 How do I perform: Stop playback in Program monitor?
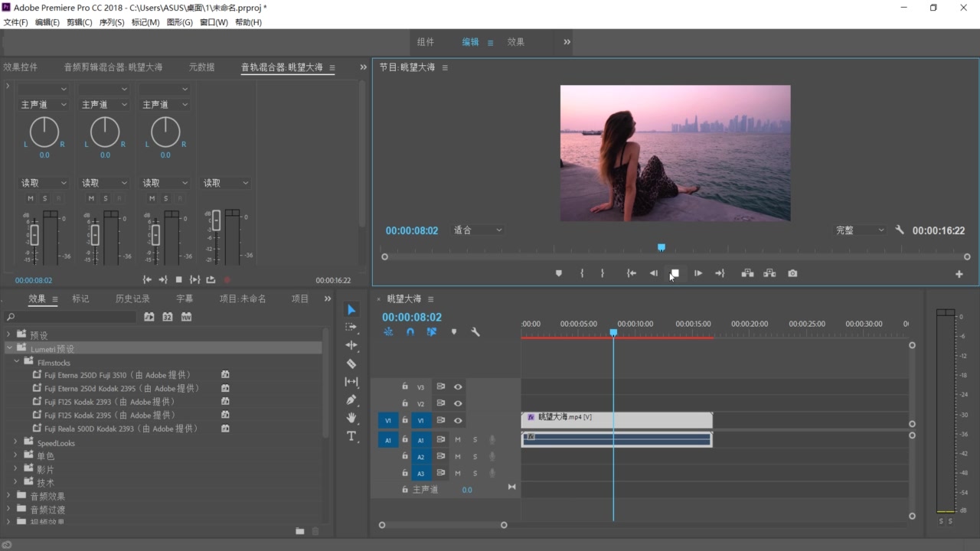click(x=675, y=273)
